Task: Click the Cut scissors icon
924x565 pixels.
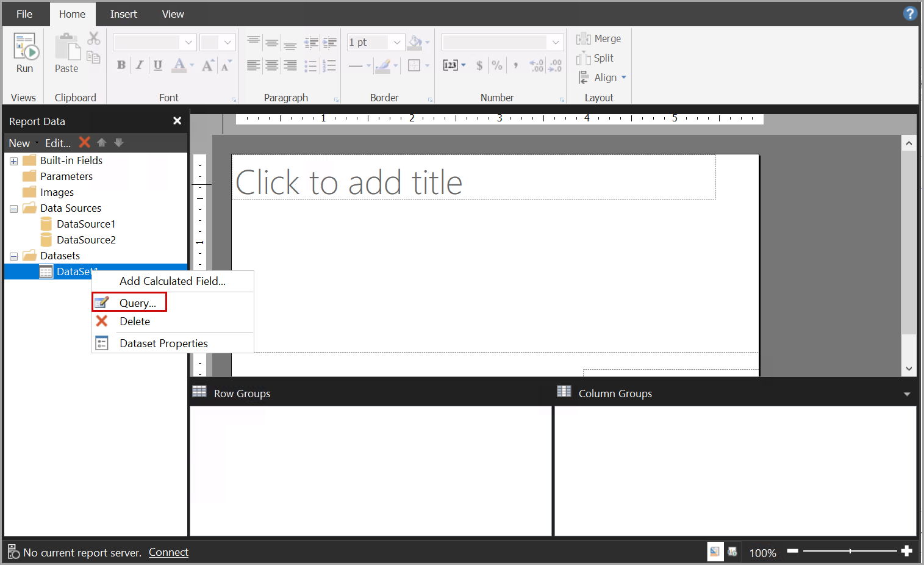Action: (93, 38)
